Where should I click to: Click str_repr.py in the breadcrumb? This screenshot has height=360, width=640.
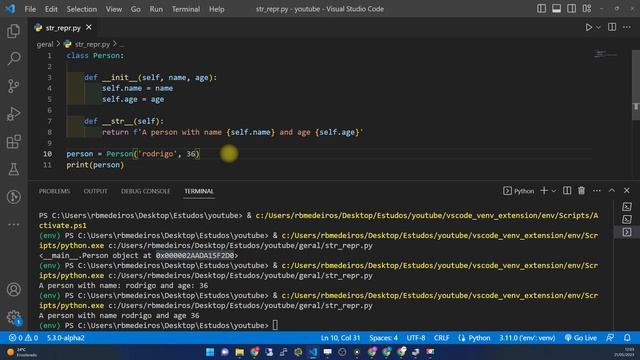click(x=92, y=44)
